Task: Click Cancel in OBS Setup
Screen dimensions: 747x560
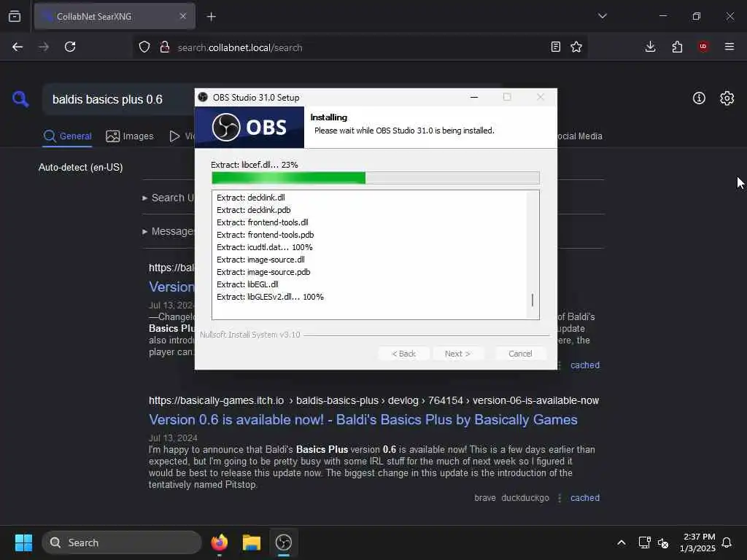Action: pos(520,354)
